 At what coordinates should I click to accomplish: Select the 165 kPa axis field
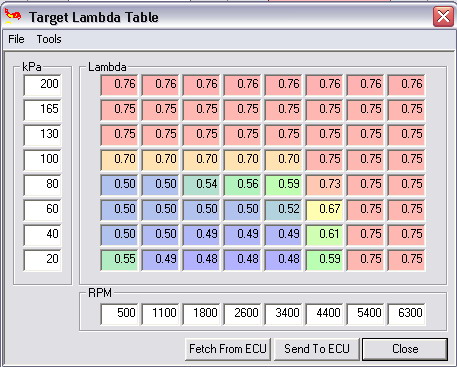43,110
